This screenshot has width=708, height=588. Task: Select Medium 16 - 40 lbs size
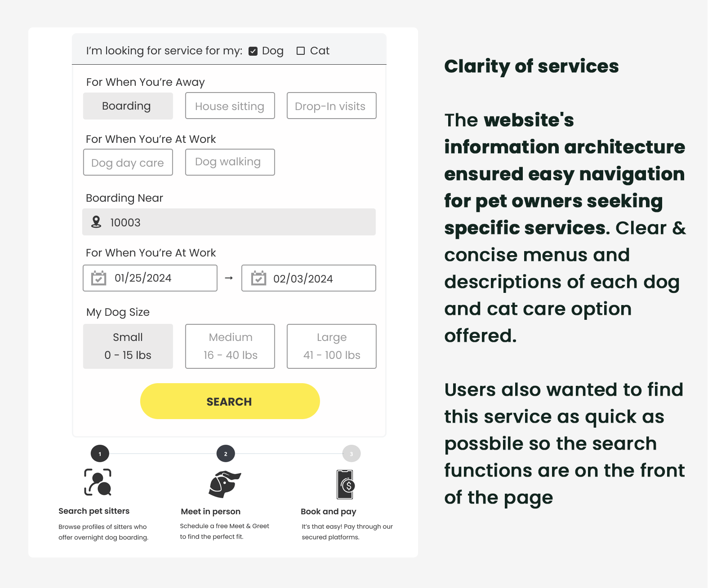click(x=230, y=346)
